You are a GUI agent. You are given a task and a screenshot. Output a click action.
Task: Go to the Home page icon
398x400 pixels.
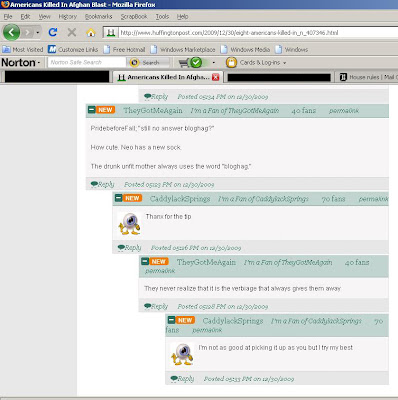[91, 33]
